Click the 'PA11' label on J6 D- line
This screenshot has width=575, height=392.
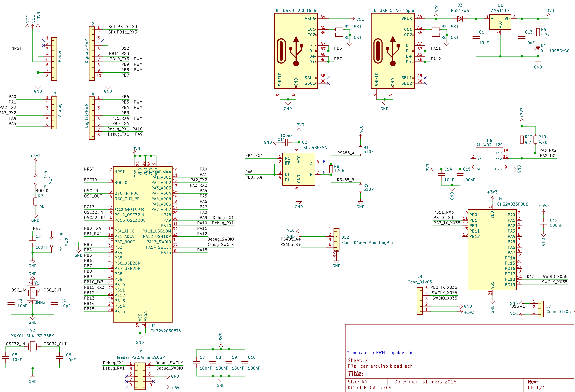pos(436,48)
